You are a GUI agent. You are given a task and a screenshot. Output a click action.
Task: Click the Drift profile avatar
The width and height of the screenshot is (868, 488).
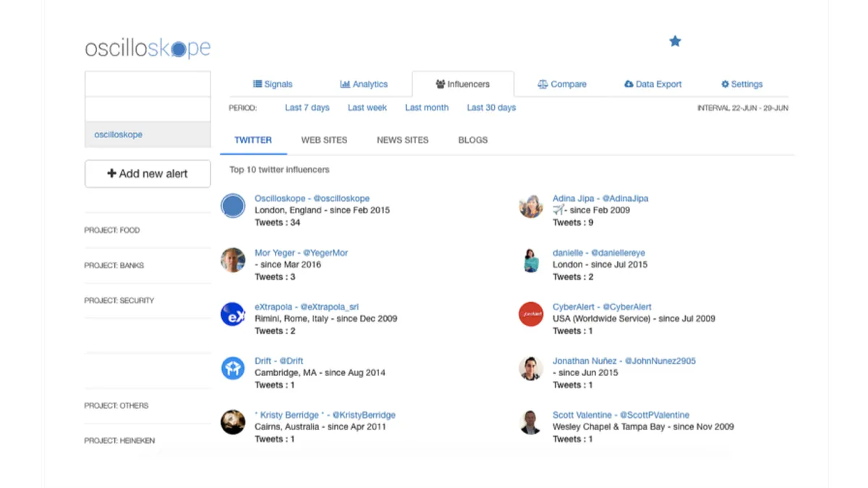pyautogui.click(x=233, y=369)
